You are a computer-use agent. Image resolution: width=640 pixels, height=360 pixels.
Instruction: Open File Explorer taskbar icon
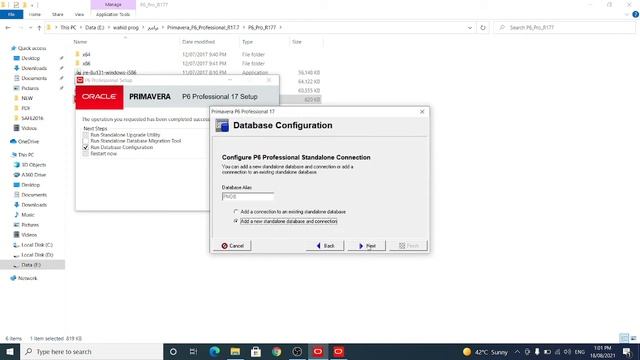235,351
